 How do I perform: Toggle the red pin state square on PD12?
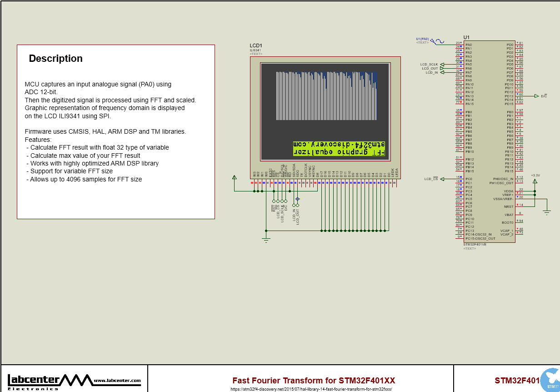pyautogui.click(x=518, y=90)
